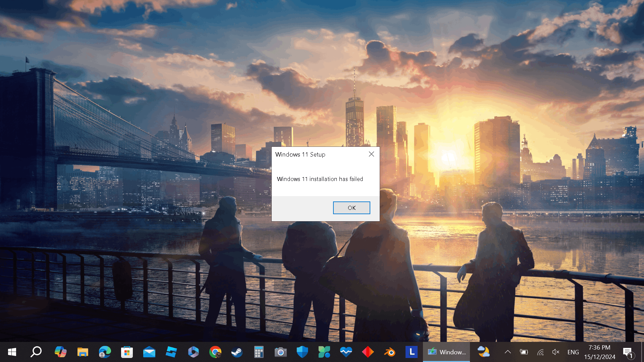Open taskbar Search
Viewport: 644px width, 362px height.
click(x=36, y=352)
